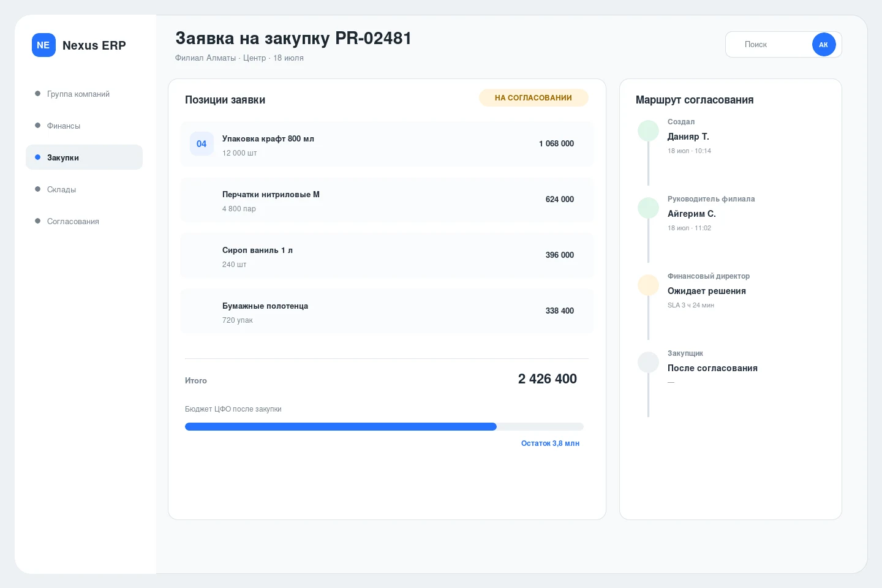Select the Перчатки нитриловые М row
Image resolution: width=882 pixels, height=588 pixels.
pos(386,200)
